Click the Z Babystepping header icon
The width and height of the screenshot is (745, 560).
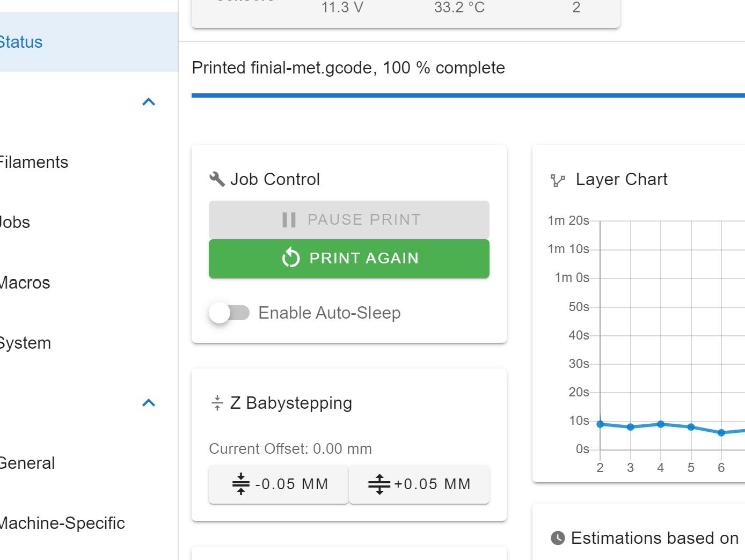(217, 403)
